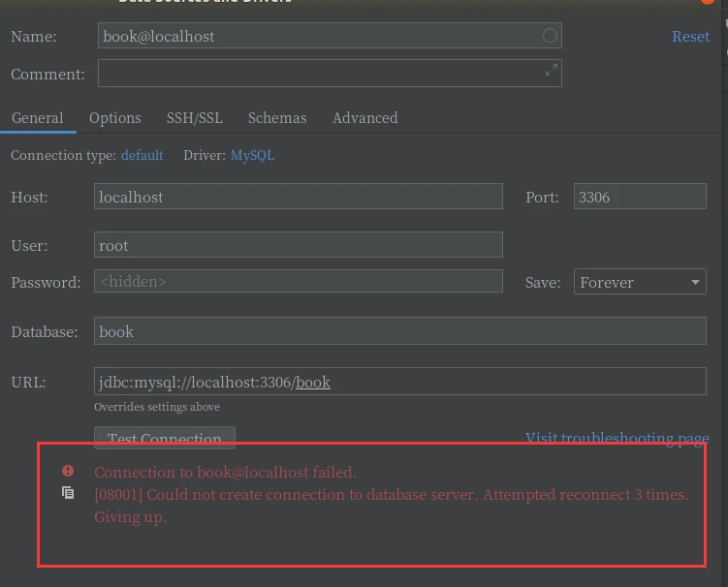728x587 pixels.
Task: Click the hidden Password field
Action: pos(298,282)
